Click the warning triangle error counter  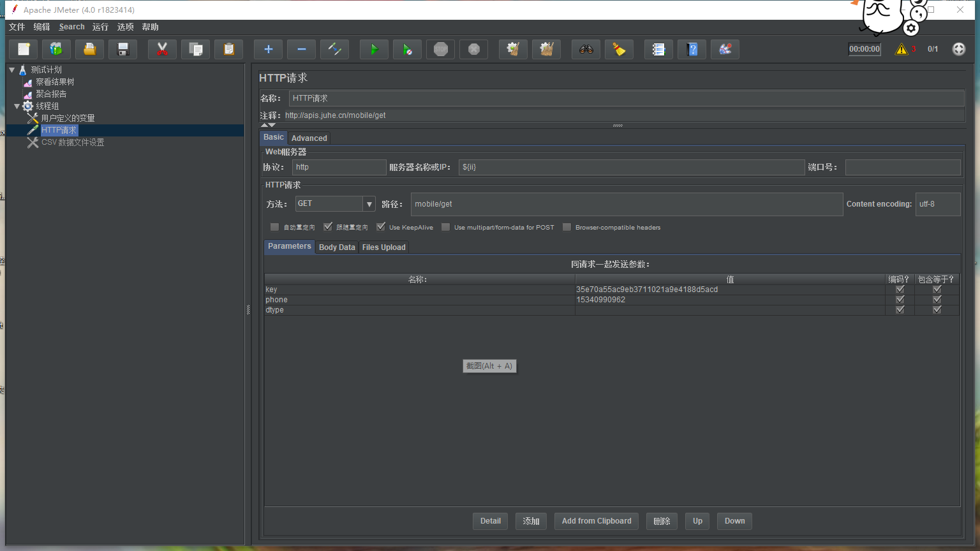pyautogui.click(x=902, y=49)
